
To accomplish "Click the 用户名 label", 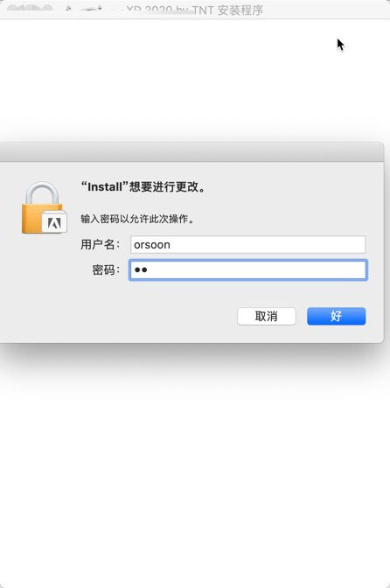I will point(100,244).
